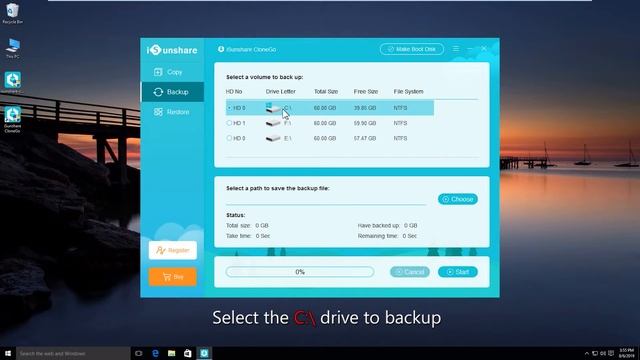Click the taskbar clock
The image size is (640, 360).
pyautogui.click(x=626, y=353)
